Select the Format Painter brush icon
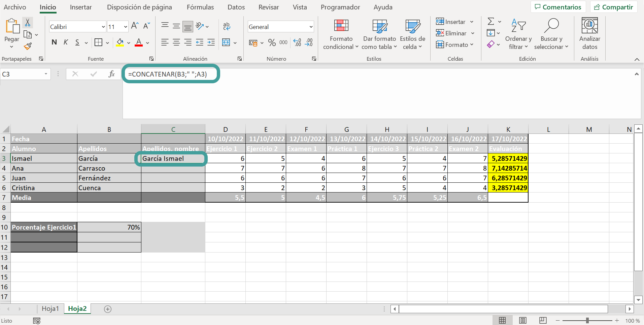 [x=28, y=46]
